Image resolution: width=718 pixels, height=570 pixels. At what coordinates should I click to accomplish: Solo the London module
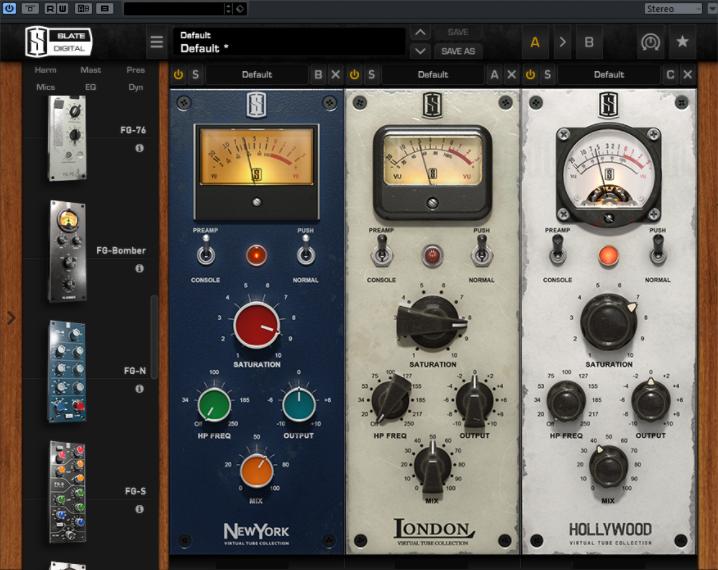(x=371, y=75)
